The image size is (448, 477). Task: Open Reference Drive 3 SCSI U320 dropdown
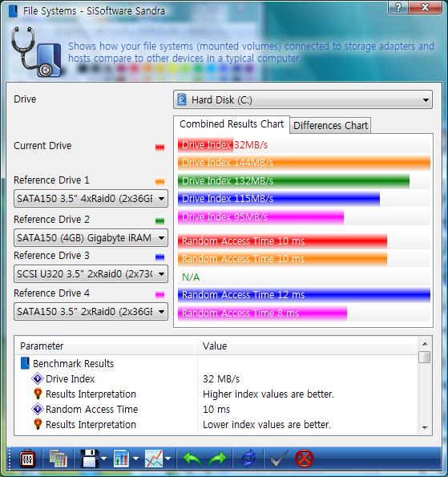click(x=91, y=274)
